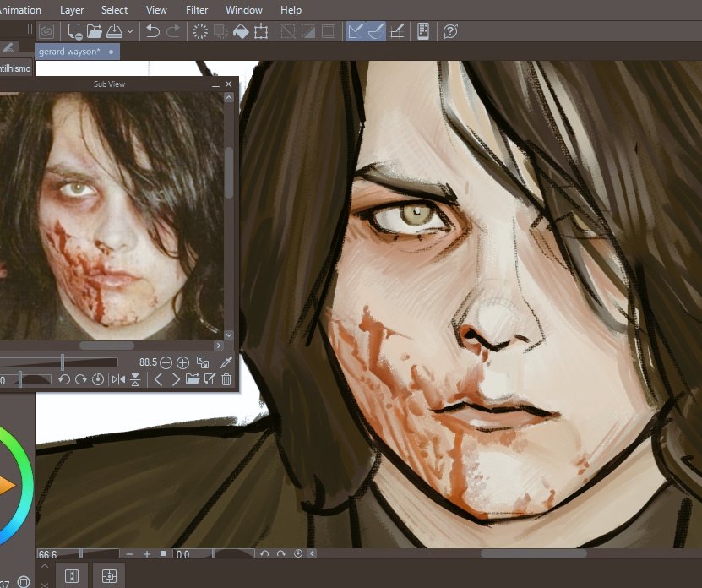Clear outside selection icon
This screenshot has height=588, width=702.
click(220, 31)
